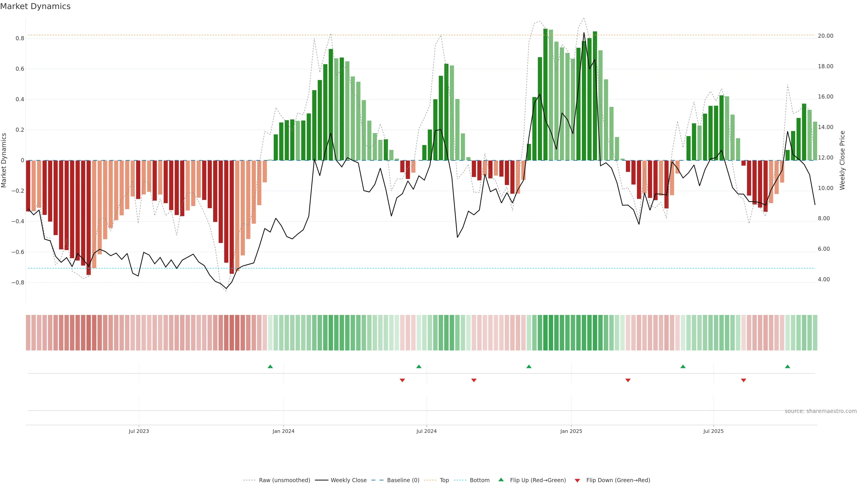Toggle the Top legend entry

pyautogui.click(x=444, y=480)
